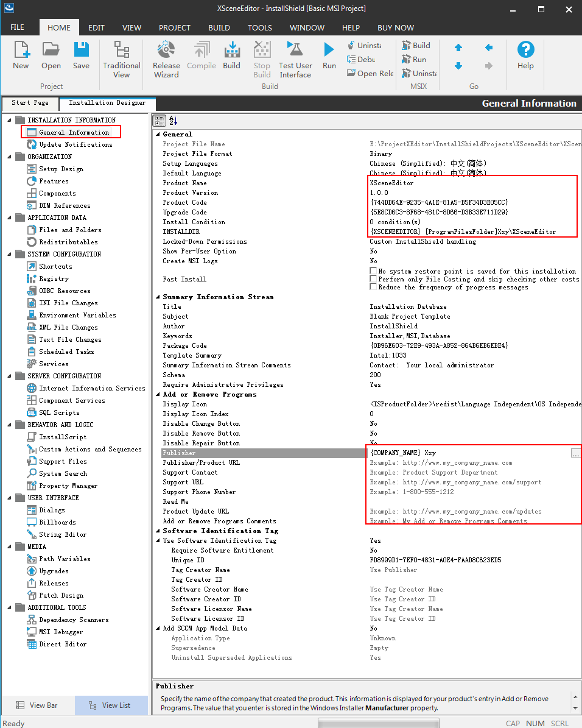Screen dimensions: 582x728
Task: Open the MSI Debugger tool
Action: tap(61, 632)
